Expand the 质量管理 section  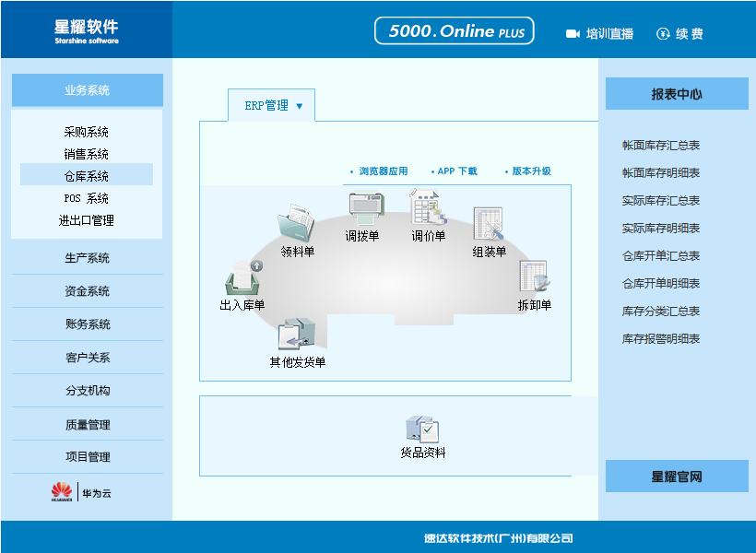(88, 424)
